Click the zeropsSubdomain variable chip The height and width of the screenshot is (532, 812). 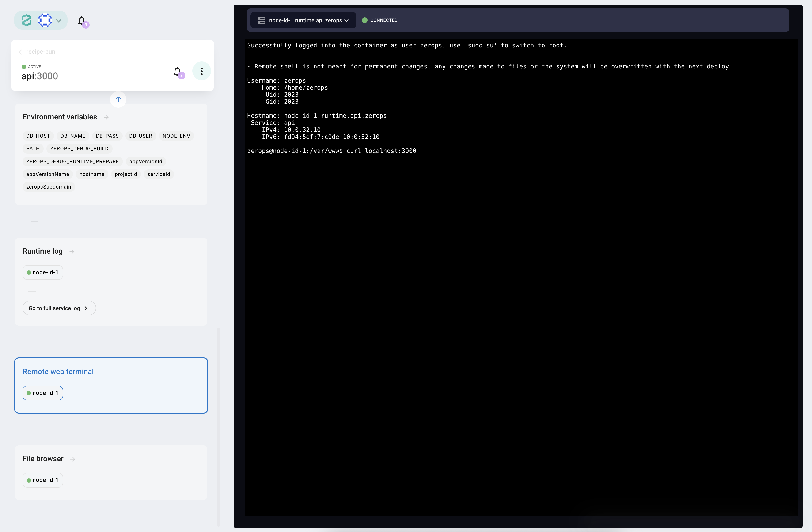49,187
